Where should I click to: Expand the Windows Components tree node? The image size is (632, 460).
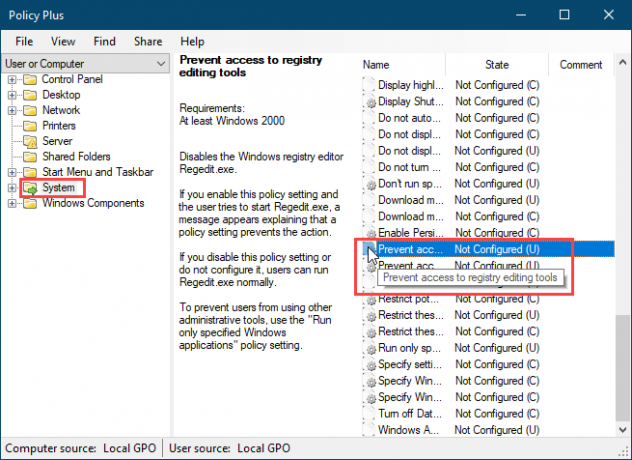[x=12, y=203]
